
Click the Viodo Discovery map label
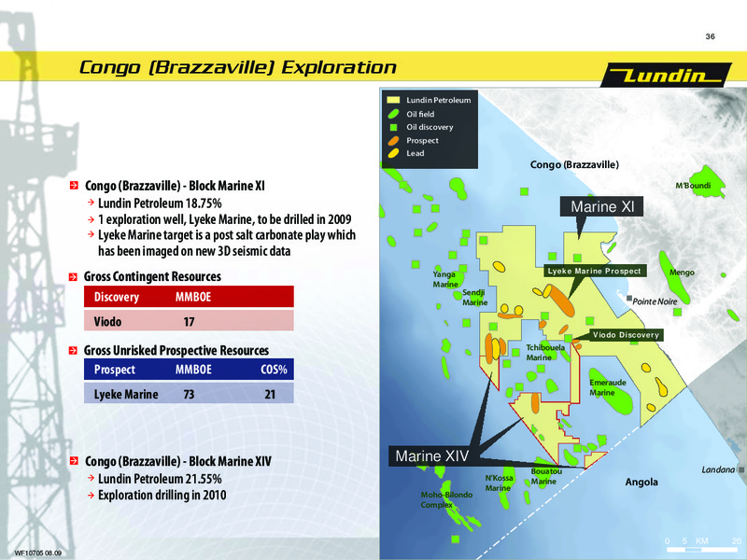point(626,335)
